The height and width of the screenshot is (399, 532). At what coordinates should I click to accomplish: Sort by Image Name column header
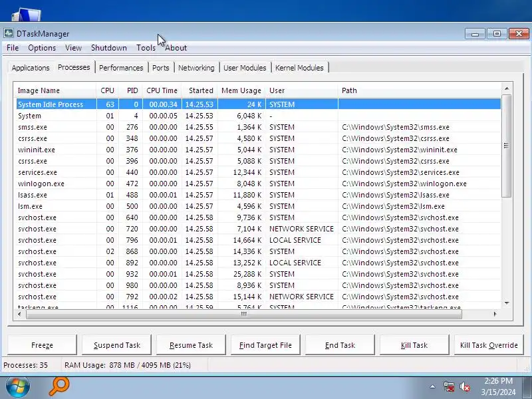pyautogui.click(x=56, y=90)
